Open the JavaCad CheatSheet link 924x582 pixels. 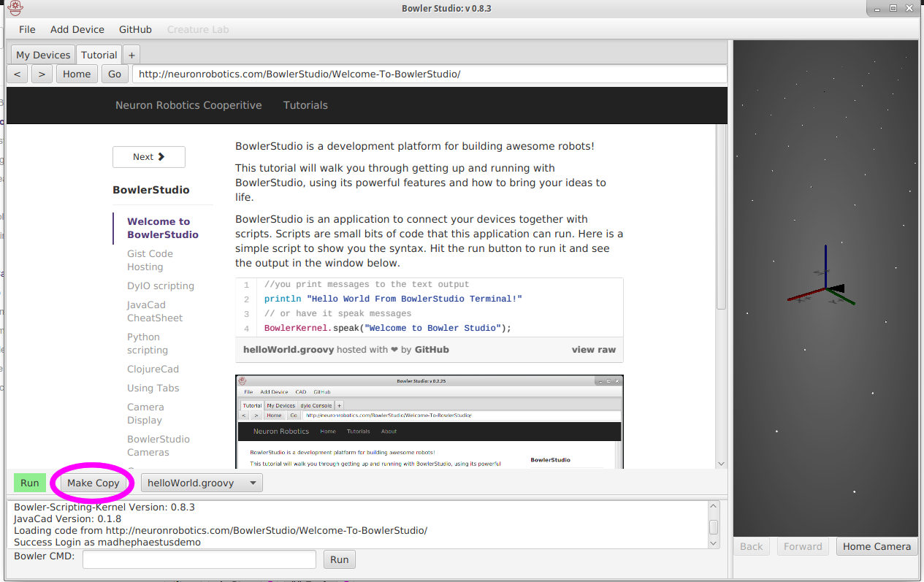click(x=155, y=311)
